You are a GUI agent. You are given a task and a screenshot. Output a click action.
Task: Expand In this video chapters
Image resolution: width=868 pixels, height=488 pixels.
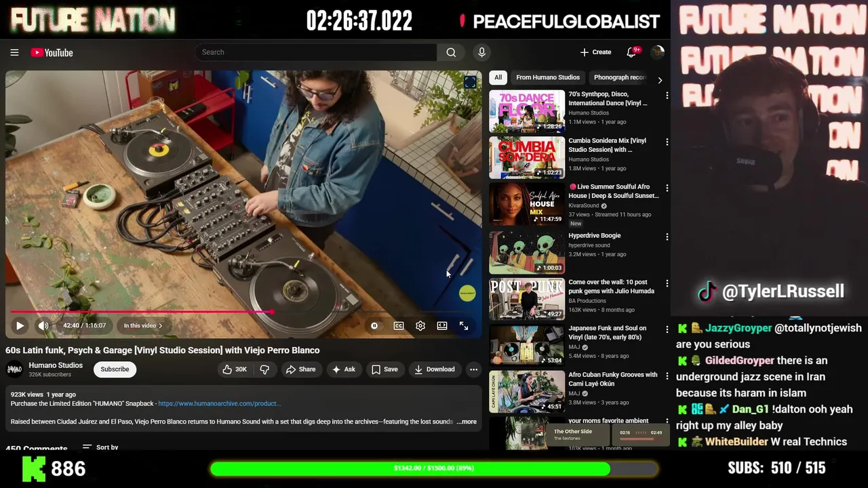[x=142, y=326]
